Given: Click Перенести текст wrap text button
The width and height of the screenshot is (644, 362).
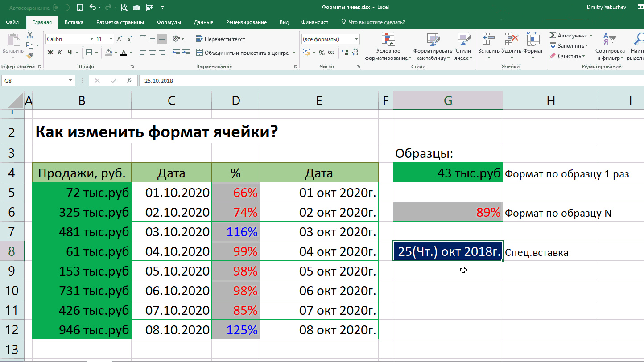Looking at the screenshot, I should point(220,39).
